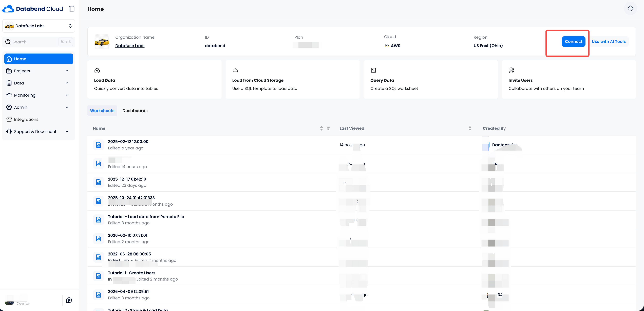Click the Load Data cloud upload icon
This screenshot has width=644, height=311.
(x=97, y=70)
